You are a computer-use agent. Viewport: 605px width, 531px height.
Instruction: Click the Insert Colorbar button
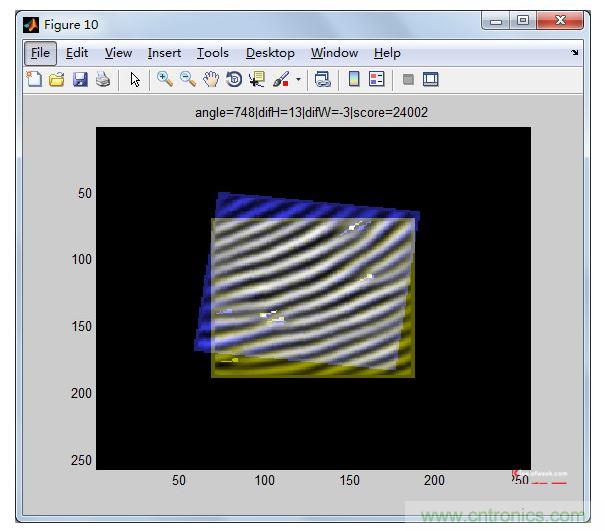[x=354, y=80]
